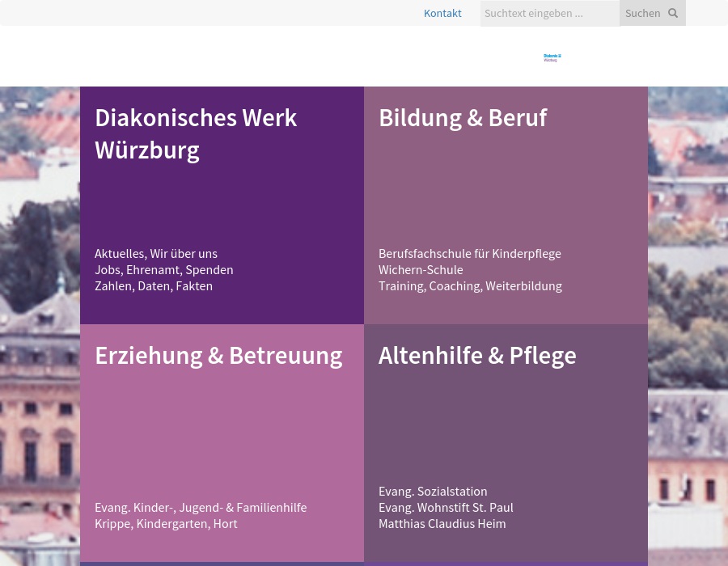Open Berufsfachschule für Kinderpflege page
This screenshot has height=566, width=728.
click(470, 253)
